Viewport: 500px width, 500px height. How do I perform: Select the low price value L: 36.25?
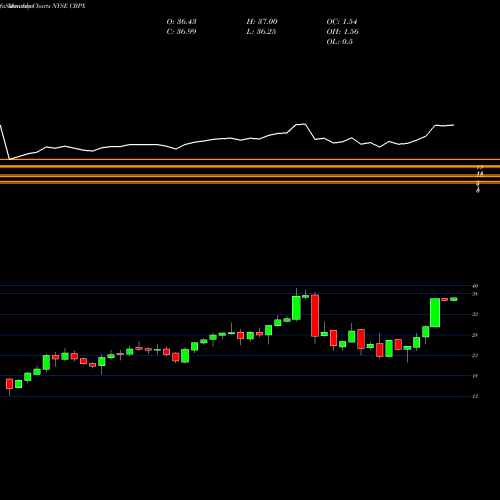tap(261, 32)
